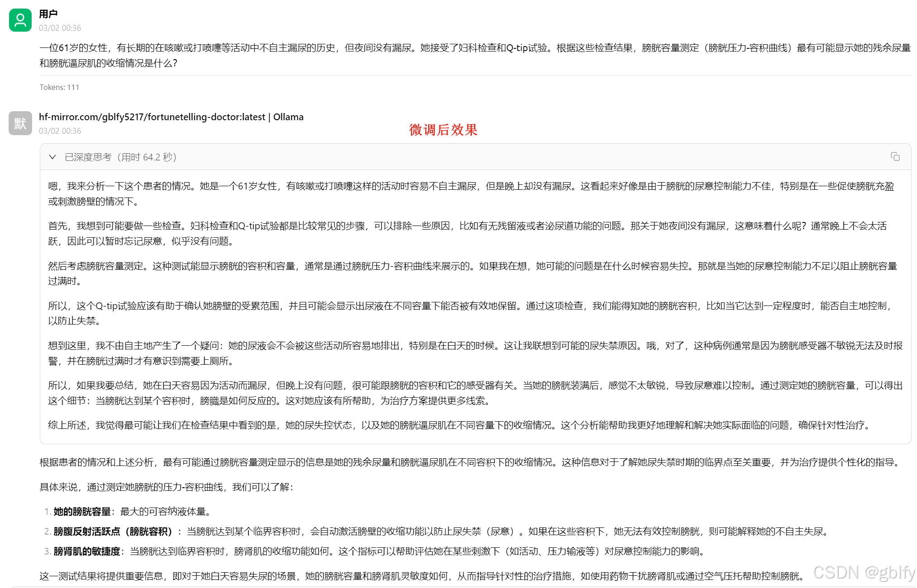Click the bold 膀肾肌的敏捷度 list item
The image size is (917, 588).
87,551
